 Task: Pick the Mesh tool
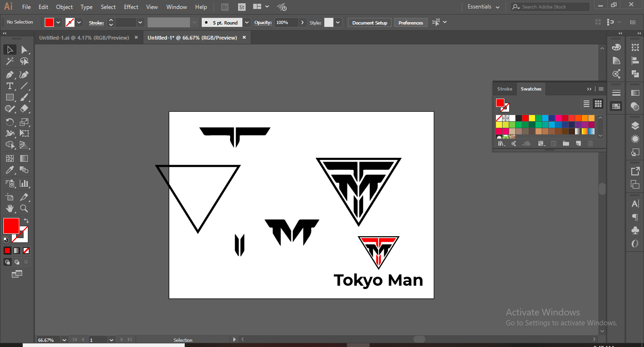pos(9,158)
